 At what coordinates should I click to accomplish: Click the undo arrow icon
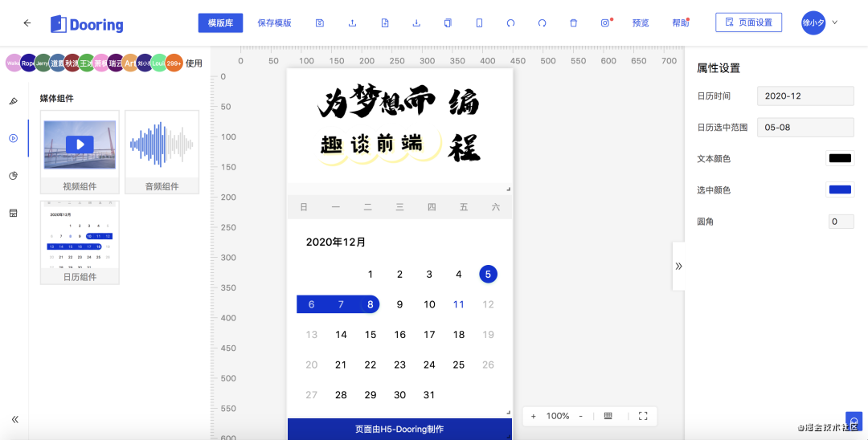tap(510, 22)
